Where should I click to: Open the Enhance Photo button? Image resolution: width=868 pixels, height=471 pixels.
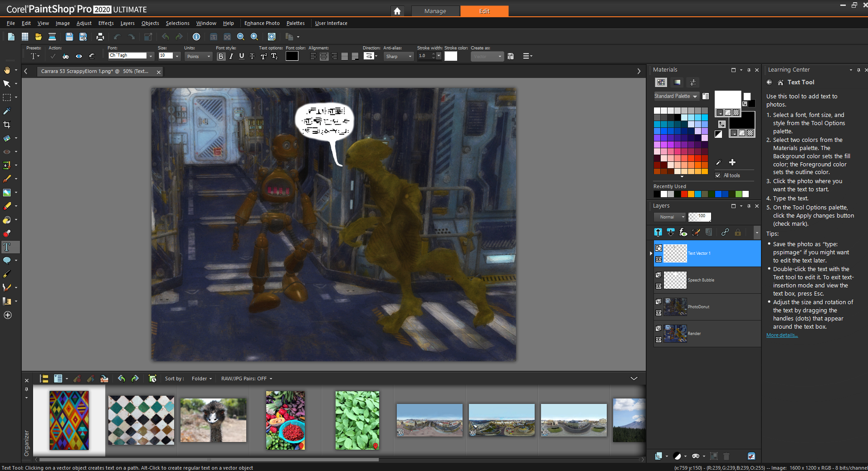[x=262, y=23]
